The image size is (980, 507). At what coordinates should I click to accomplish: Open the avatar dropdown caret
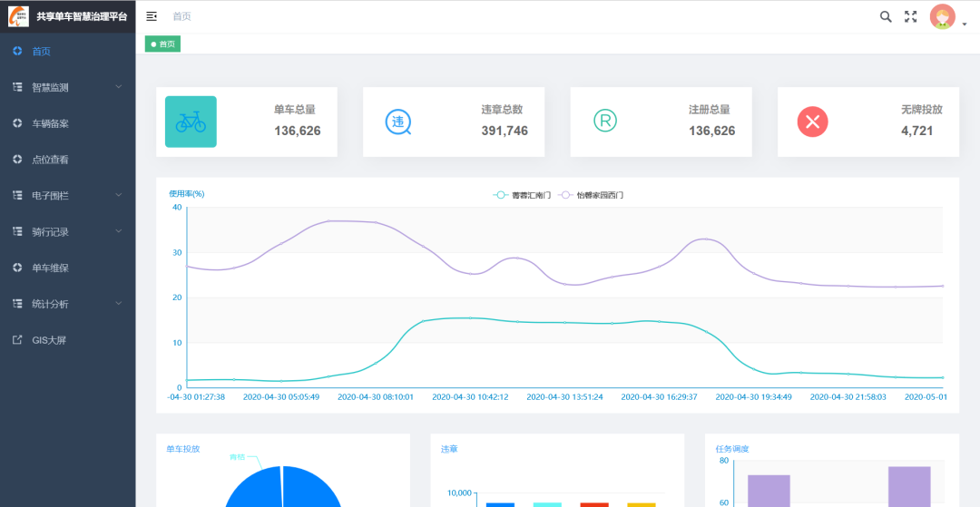point(965,24)
